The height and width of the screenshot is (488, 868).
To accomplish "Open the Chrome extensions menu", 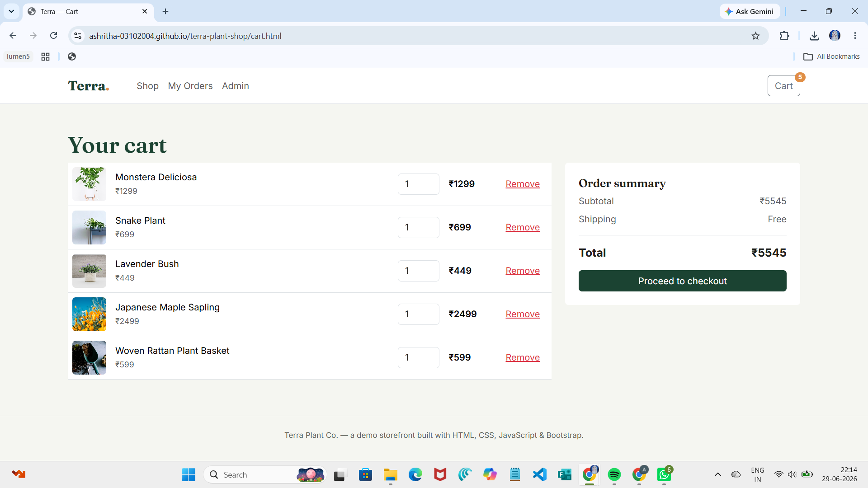I will [x=784, y=36].
